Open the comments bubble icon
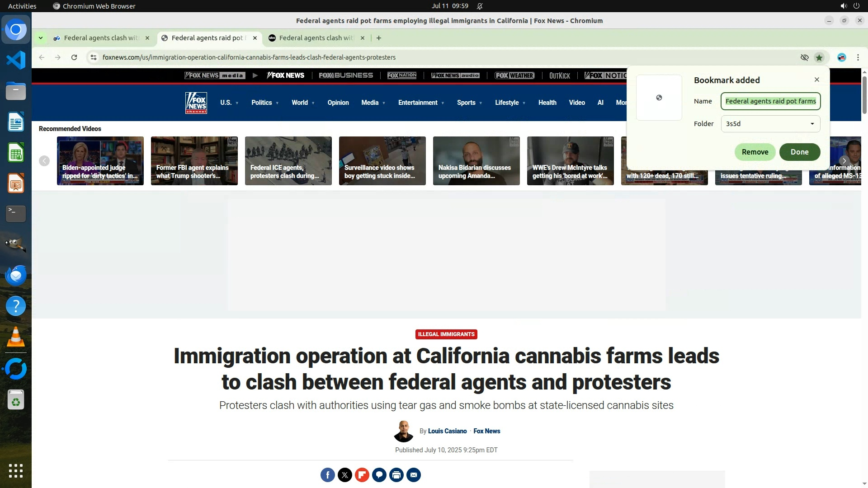Screen dimensions: 868x488 (x=379, y=475)
